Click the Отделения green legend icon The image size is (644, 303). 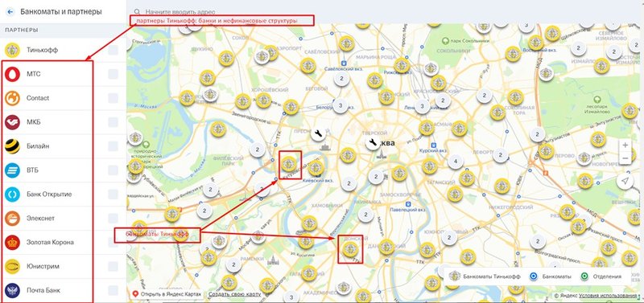pyautogui.click(x=584, y=276)
